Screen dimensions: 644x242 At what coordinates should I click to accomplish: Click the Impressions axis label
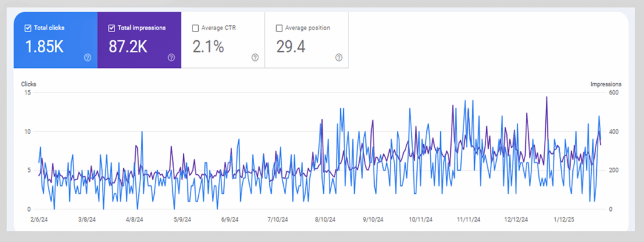pyautogui.click(x=606, y=84)
